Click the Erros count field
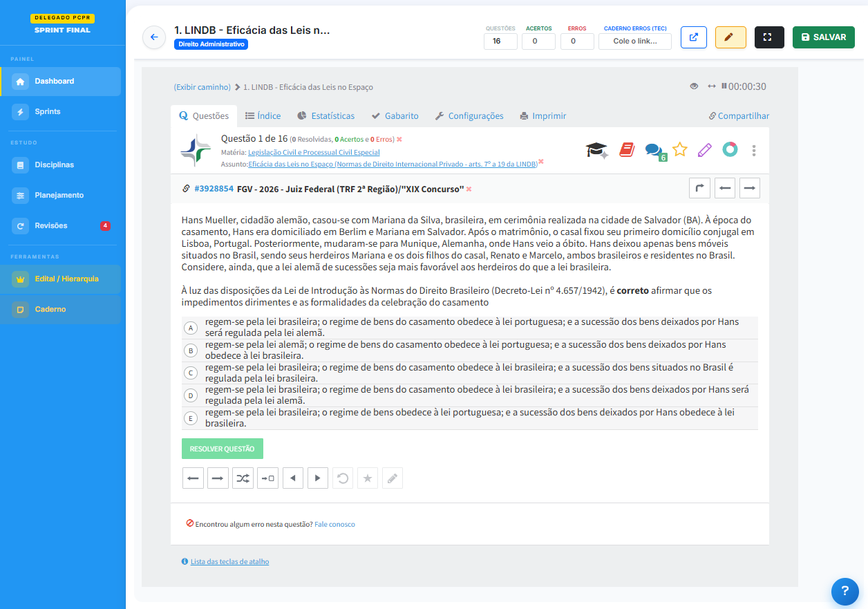This screenshot has width=868, height=609. pyautogui.click(x=577, y=41)
